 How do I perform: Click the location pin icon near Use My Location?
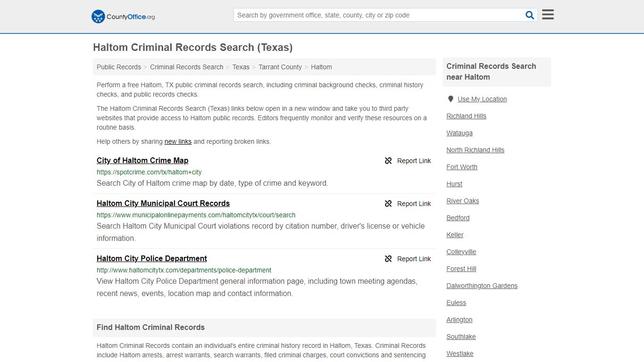pyautogui.click(x=450, y=99)
